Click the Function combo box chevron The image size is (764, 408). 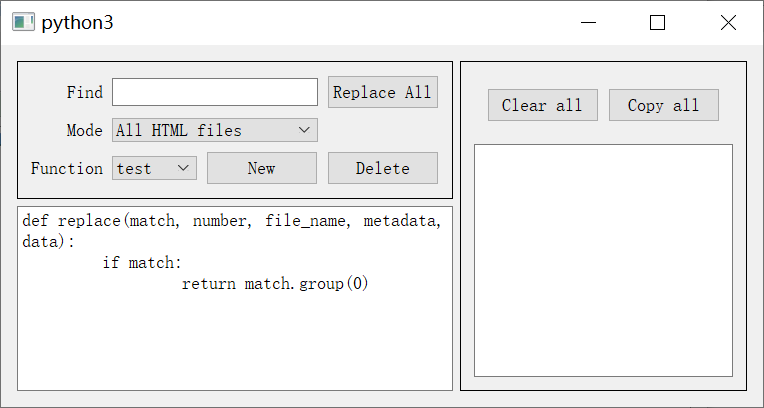(x=184, y=168)
